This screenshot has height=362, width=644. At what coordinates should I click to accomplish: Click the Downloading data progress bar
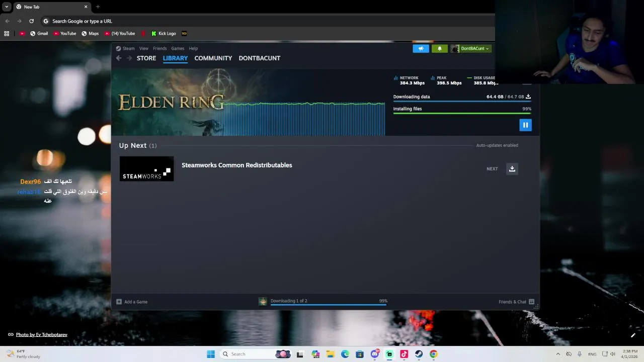[x=462, y=101]
